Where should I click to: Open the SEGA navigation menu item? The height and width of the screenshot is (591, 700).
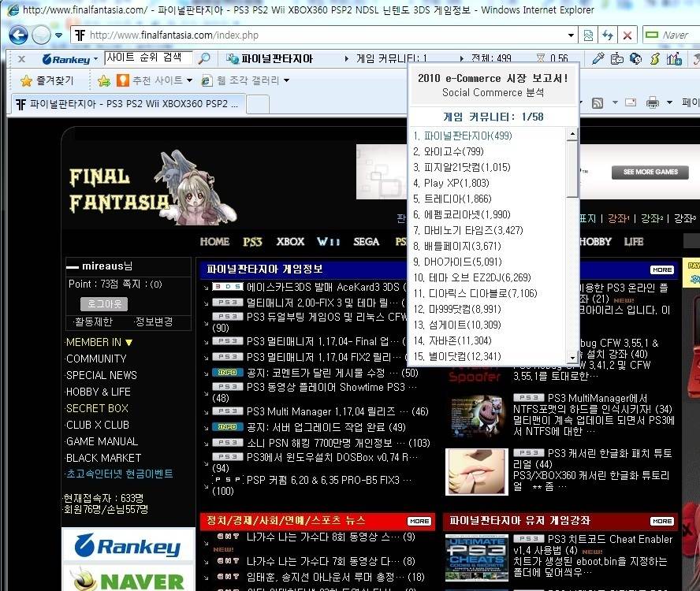pyautogui.click(x=366, y=241)
